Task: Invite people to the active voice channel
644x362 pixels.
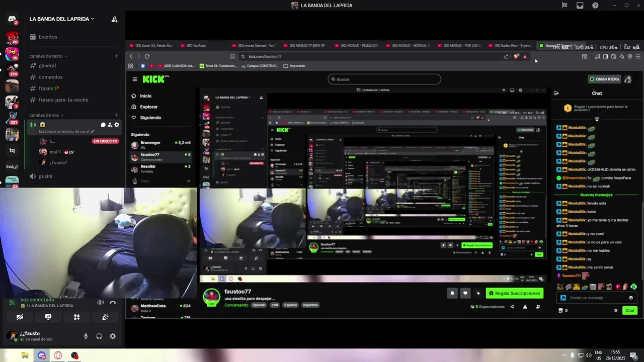Action: click(110, 125)
